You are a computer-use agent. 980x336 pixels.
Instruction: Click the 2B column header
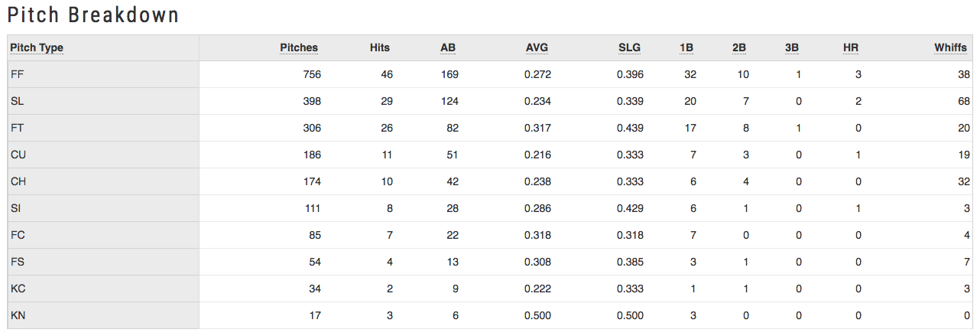(739, 47)
